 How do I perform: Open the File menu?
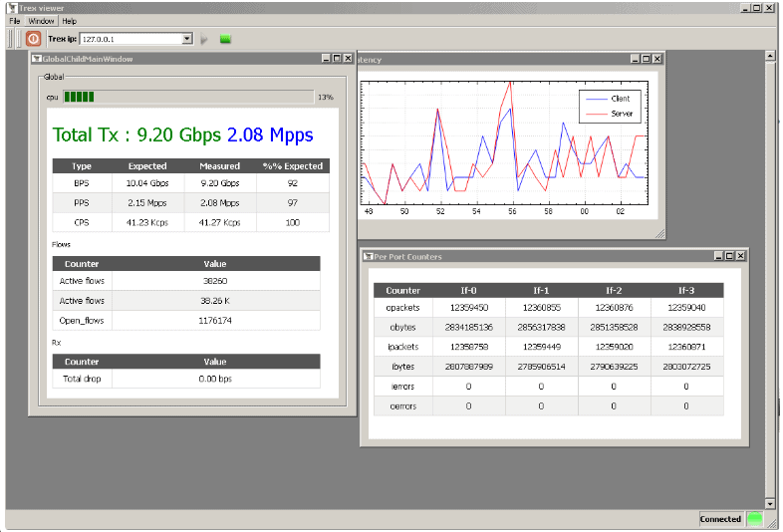[15, 21]
